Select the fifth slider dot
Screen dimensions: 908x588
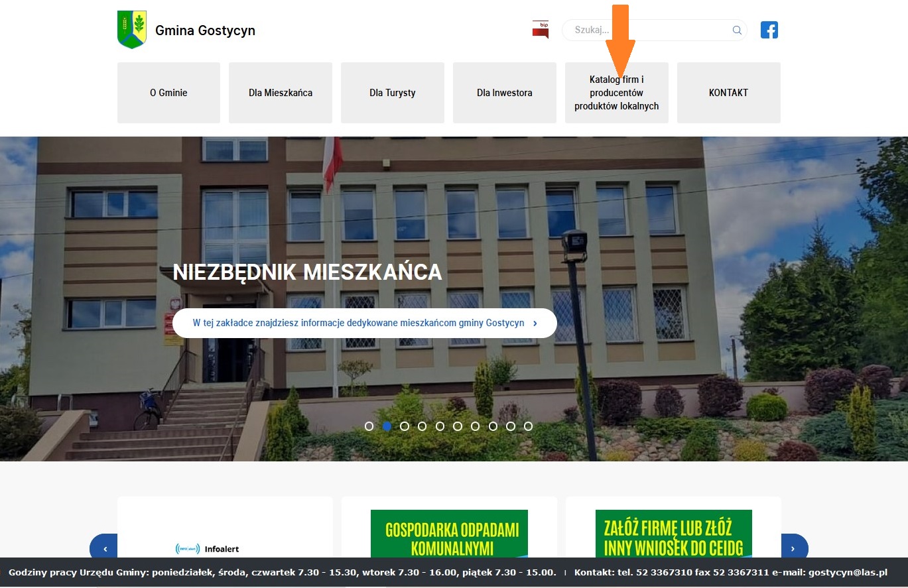[x=440, y=426]
